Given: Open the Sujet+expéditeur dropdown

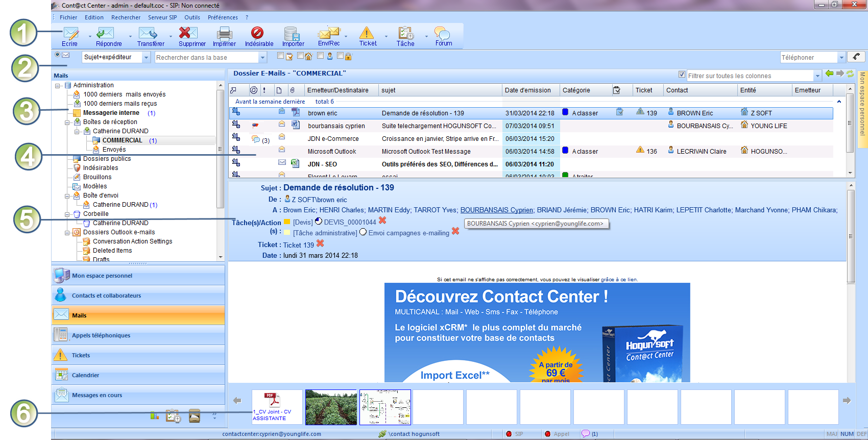Looking at the screenshot, I should coord(146,57).
